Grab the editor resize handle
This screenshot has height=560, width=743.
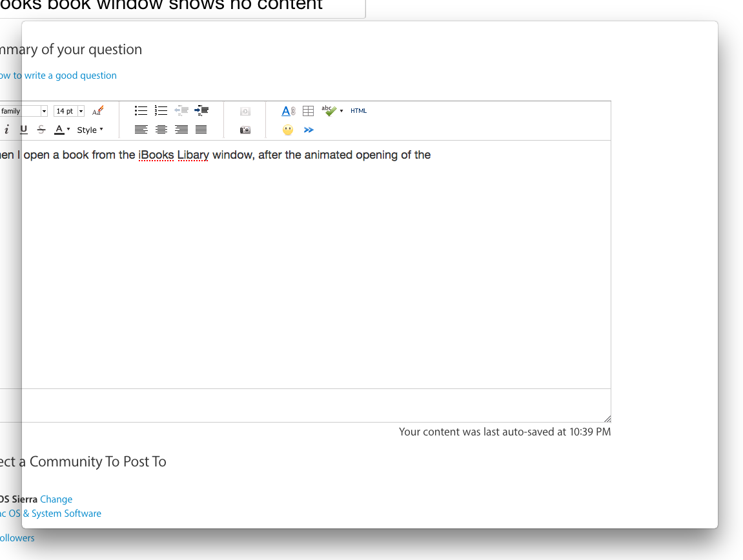[607, 418]
